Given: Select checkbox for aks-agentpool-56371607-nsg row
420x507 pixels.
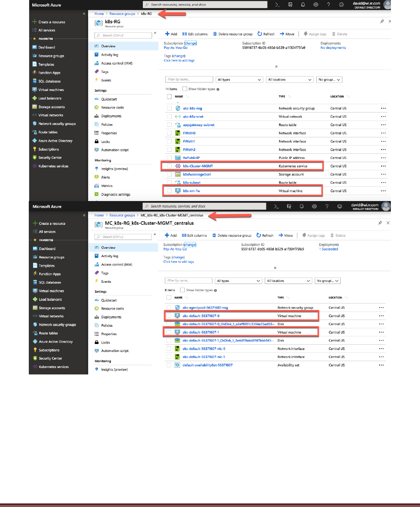Looking at the screenshot, I should pos(169,308).
